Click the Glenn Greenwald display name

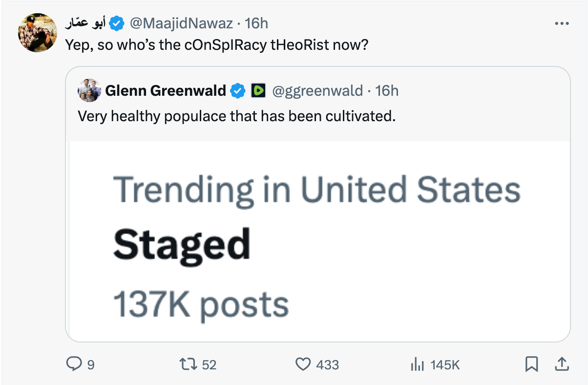pos(166,90)
